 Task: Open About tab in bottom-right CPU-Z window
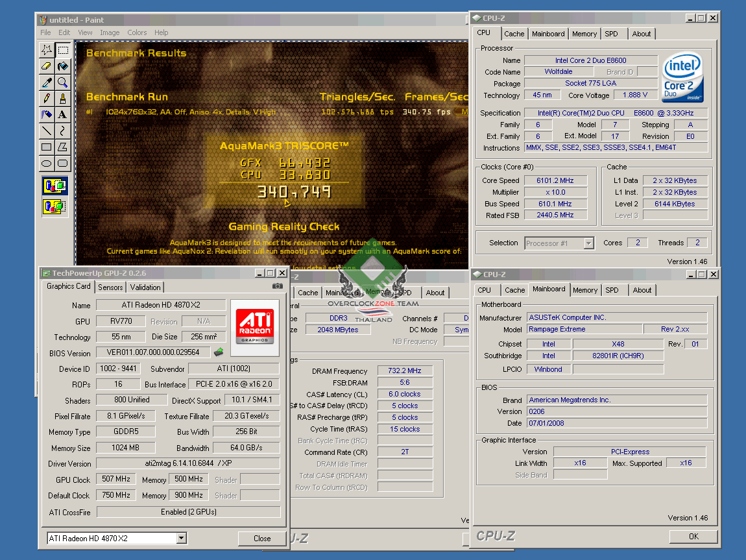(642, 290)
